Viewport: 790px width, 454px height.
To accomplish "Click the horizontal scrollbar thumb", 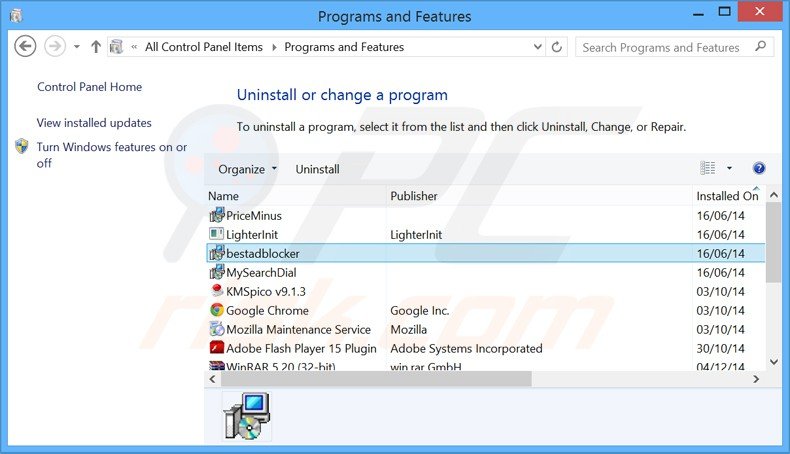I will pyautogui.click(x=376, y=379).
